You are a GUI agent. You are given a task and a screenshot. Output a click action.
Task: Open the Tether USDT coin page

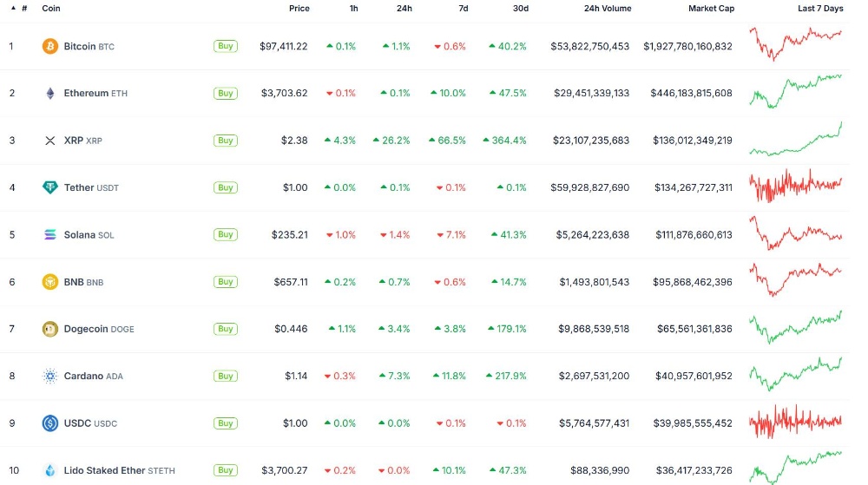point(91,187)
